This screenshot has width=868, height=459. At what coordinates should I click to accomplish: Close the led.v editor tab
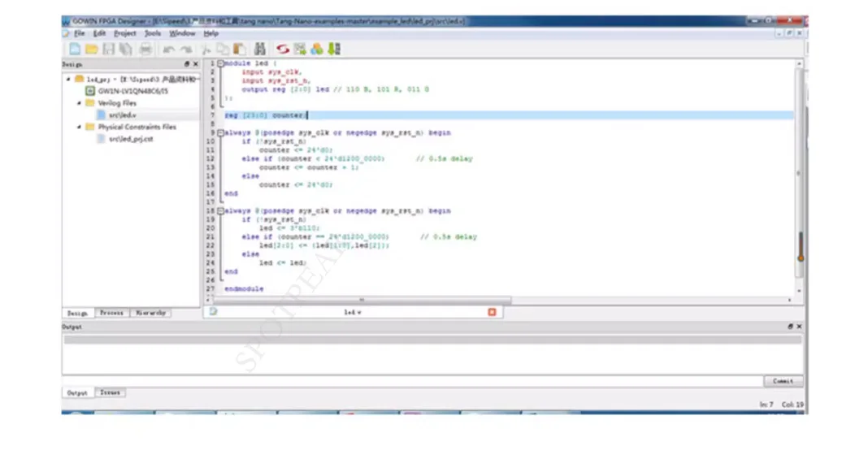[492, 312]
